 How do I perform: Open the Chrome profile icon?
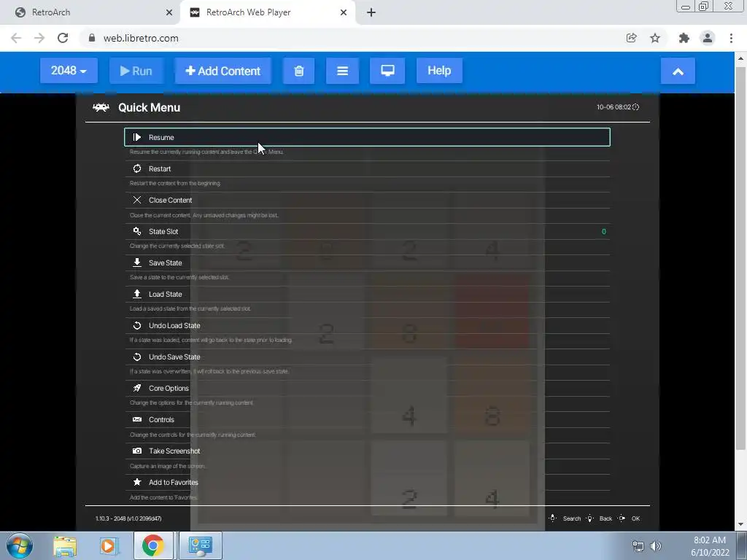[708, 38]
